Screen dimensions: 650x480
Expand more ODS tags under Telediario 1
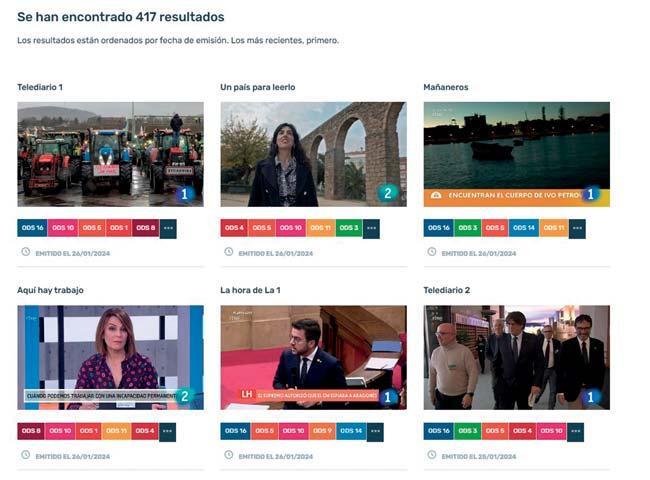[168, 228]
